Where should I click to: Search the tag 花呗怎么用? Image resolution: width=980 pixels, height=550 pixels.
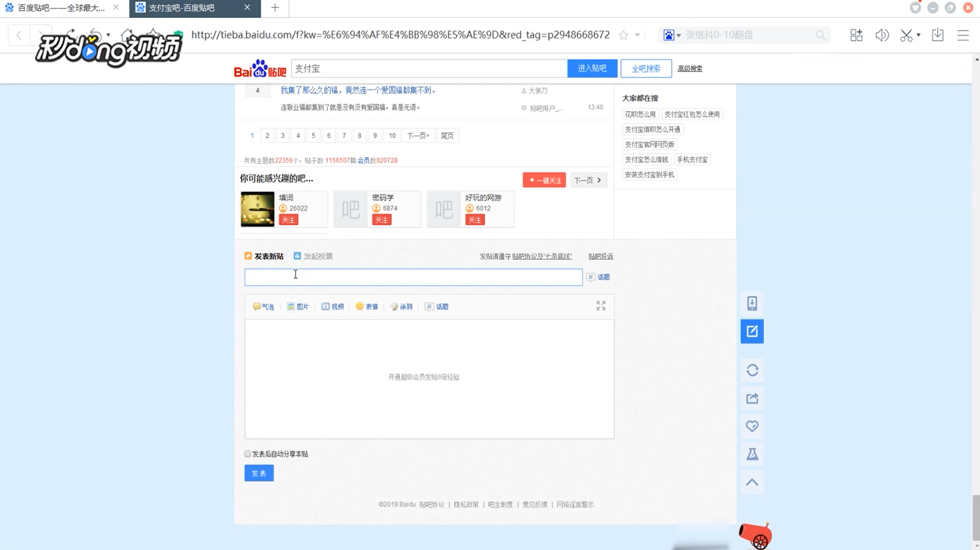(640, 114)
